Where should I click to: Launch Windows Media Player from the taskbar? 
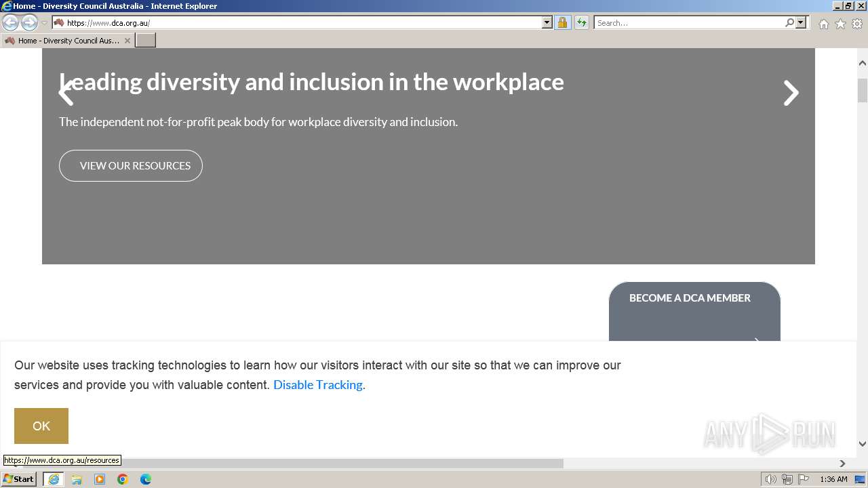pyautogui.click(x=100, y=479)
